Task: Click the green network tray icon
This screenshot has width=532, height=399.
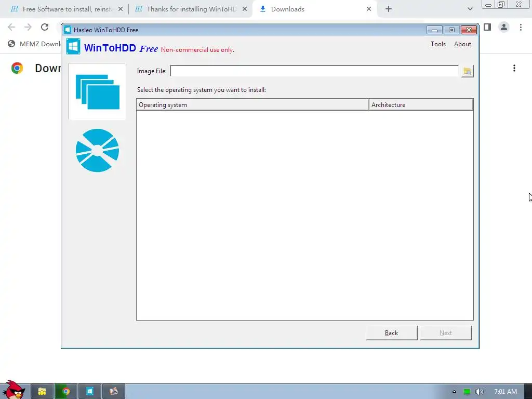Action: pyautogui.click(x=467, y=392)
